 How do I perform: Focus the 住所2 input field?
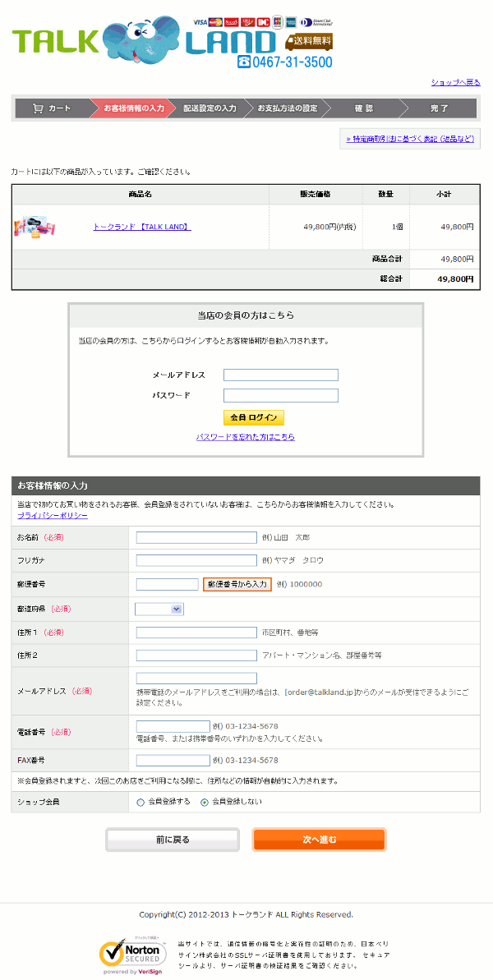click(x=196, y=656)
